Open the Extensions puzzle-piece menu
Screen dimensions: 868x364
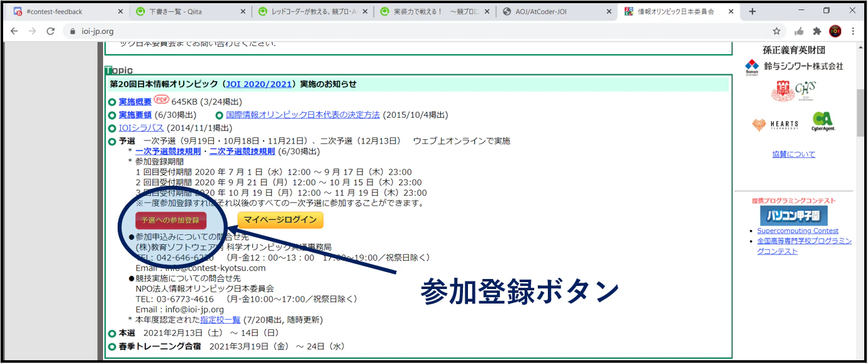click(x=817, y=31)
